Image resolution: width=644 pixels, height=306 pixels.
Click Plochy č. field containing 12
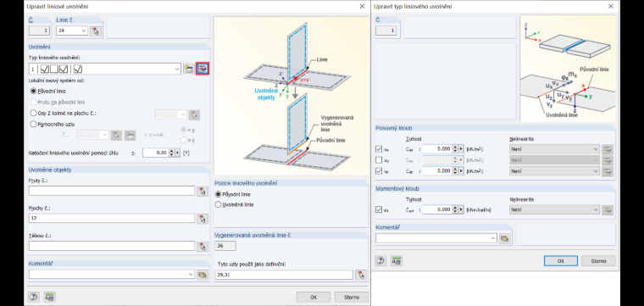[x=112, y=219]
